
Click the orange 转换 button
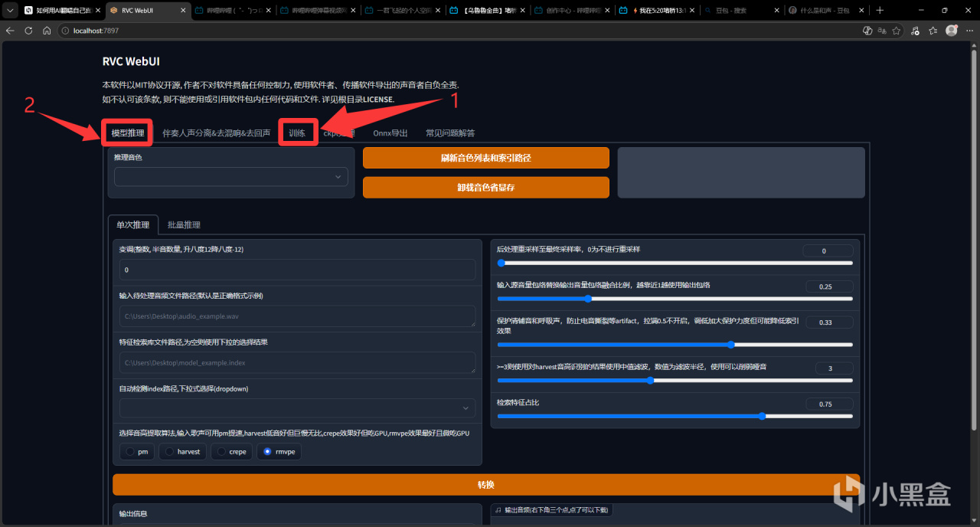[486, 485]
